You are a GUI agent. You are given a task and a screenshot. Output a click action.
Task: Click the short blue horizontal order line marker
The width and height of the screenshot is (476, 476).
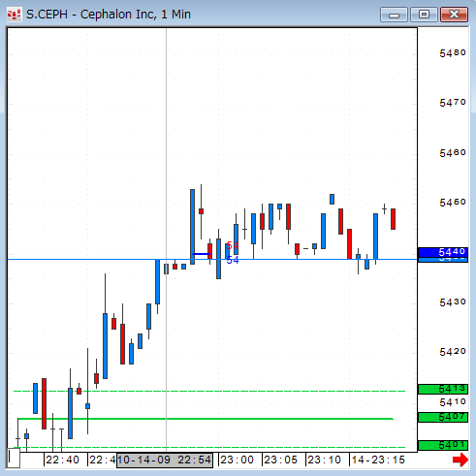click(x=202, y=254)
